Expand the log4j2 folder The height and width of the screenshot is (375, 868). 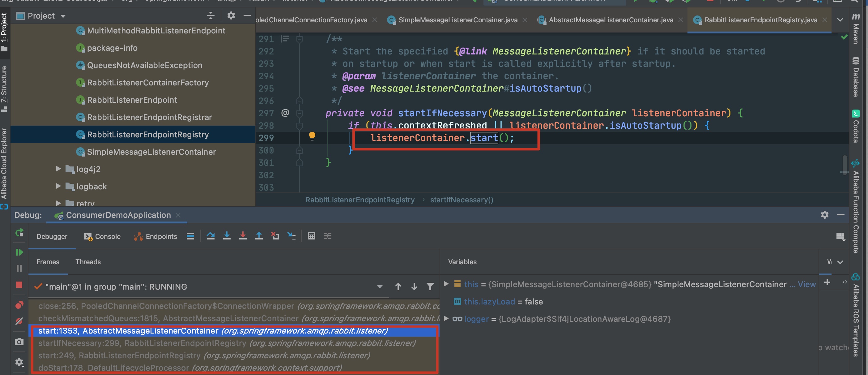58,169
